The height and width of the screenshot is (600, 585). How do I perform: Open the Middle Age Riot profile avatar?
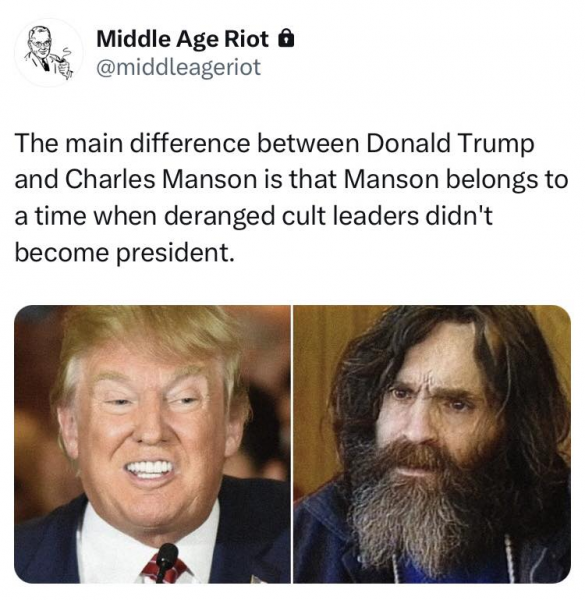pos(48,52)
